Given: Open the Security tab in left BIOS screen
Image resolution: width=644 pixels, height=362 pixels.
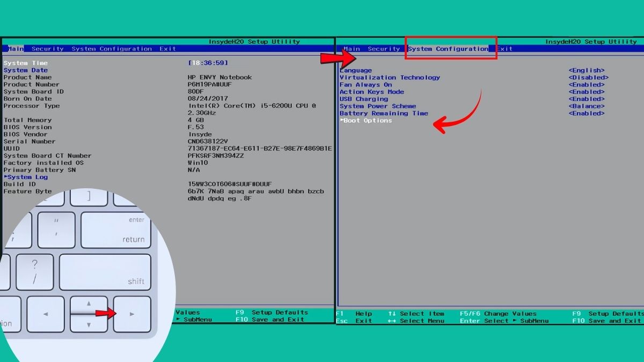Looking at the screenshot, I should [48, 49].
